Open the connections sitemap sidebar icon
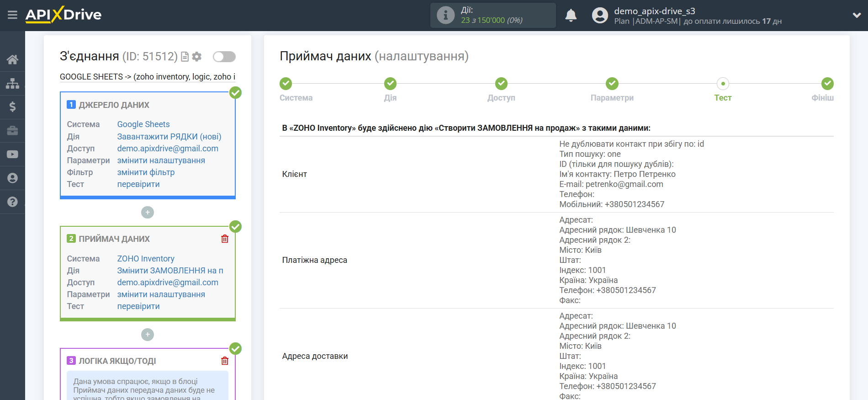 click(x=12, y=83)
